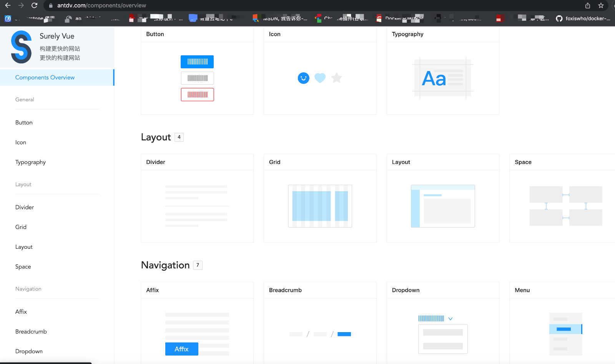Screen dimensions: 615x364
Task: Click the General group label in sidebar
Action: click(x=25, y=99)
